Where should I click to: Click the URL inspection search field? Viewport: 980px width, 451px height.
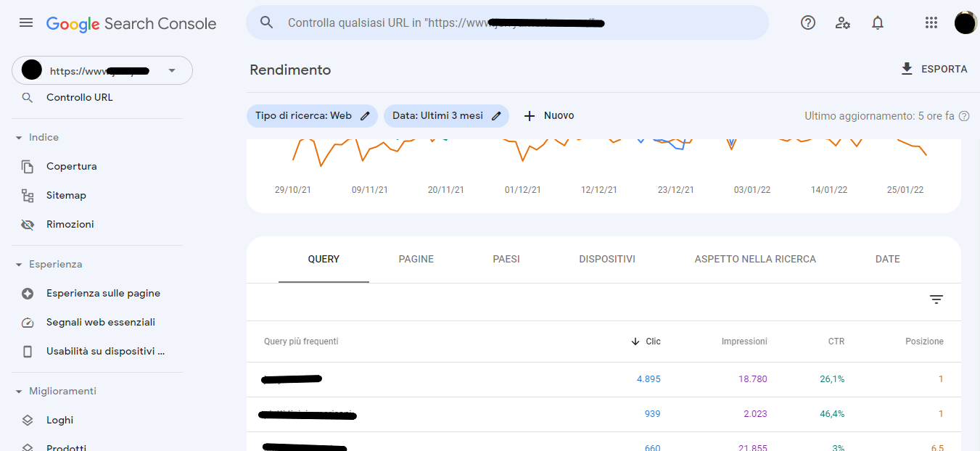(x=508, y=22)
